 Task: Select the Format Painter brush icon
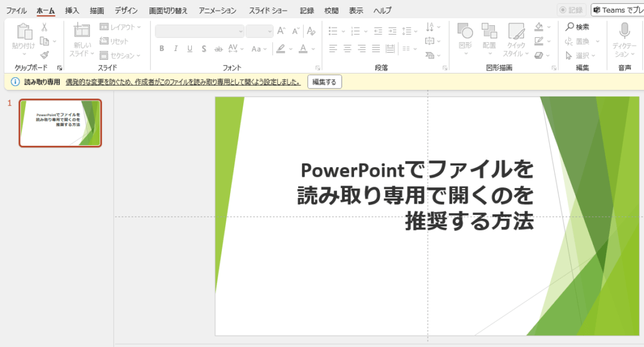(45, 55)
